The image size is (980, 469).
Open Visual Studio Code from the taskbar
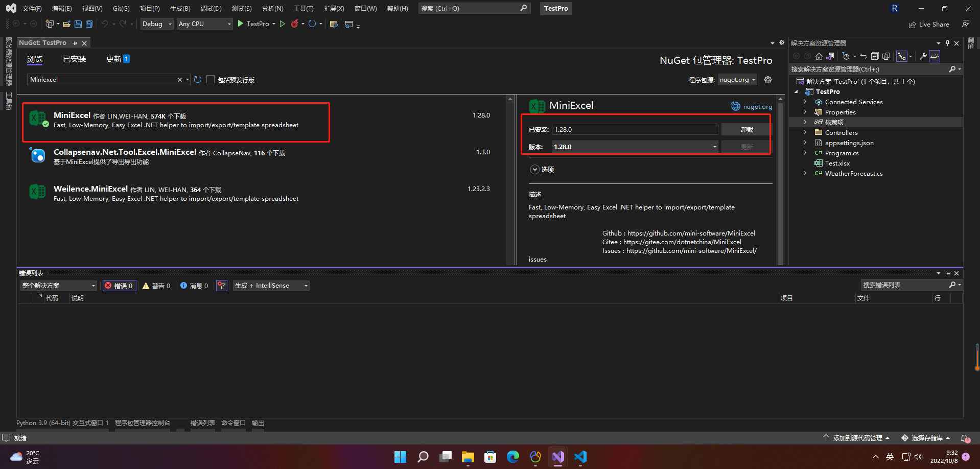click(x=580, y=457)
